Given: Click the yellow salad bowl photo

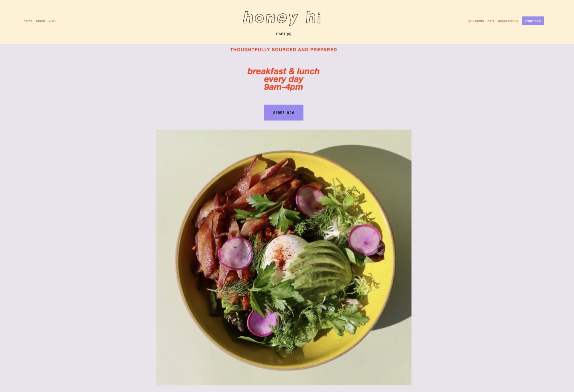Looking at the screenshot, I should (283, 257).
